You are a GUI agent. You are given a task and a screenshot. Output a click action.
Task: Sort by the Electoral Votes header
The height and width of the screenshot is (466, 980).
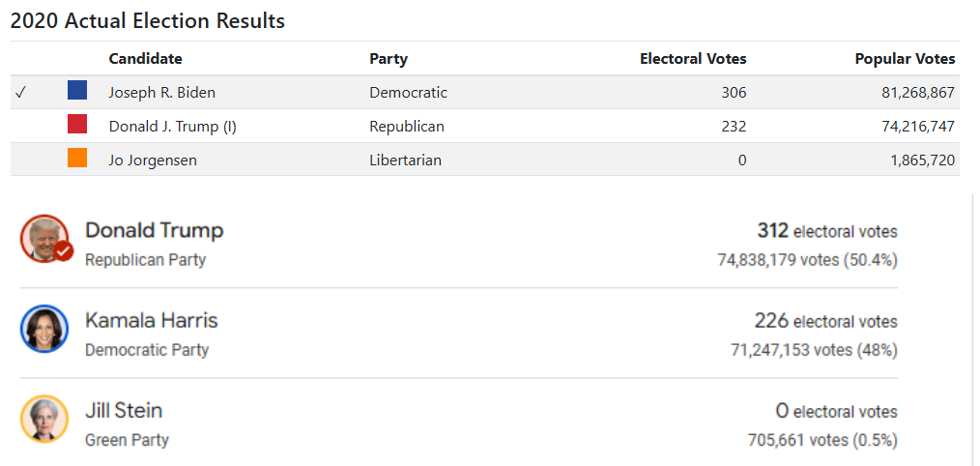[693, 59]
